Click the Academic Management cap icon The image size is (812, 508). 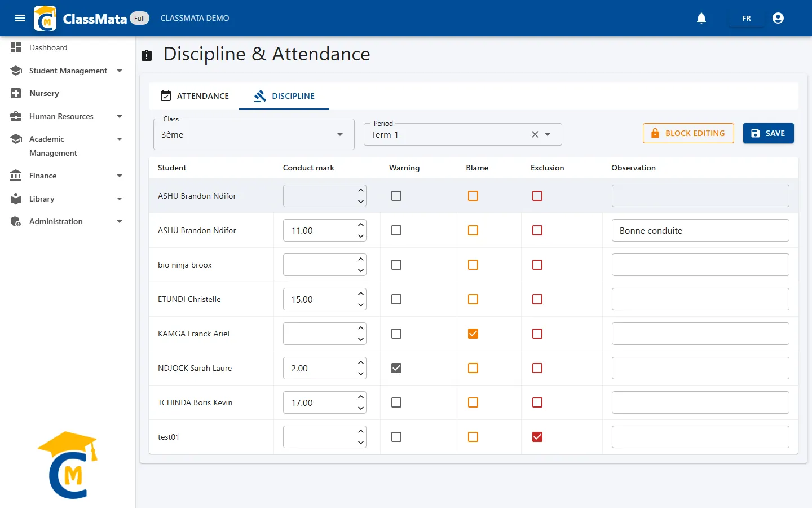(x=16, y=139)
